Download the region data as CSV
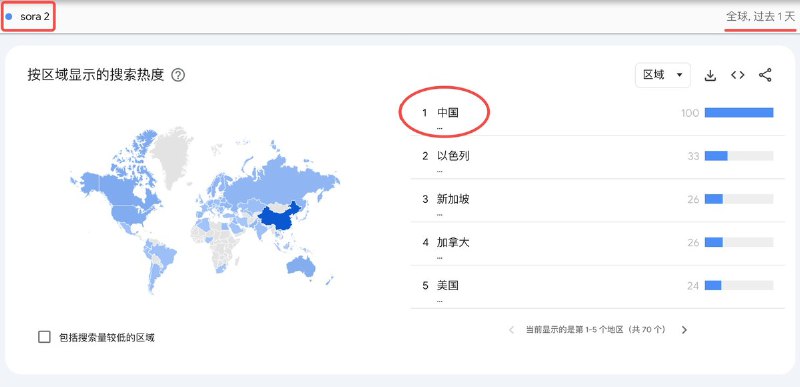 point(710,75)
